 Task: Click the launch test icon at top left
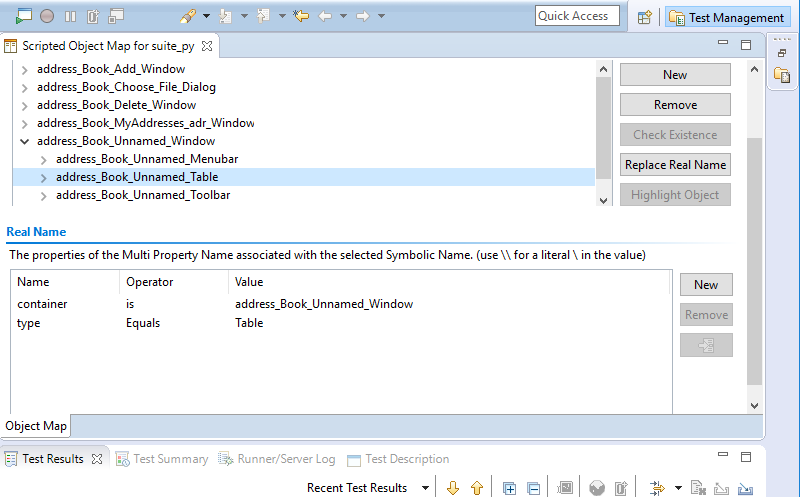[23, 16]
